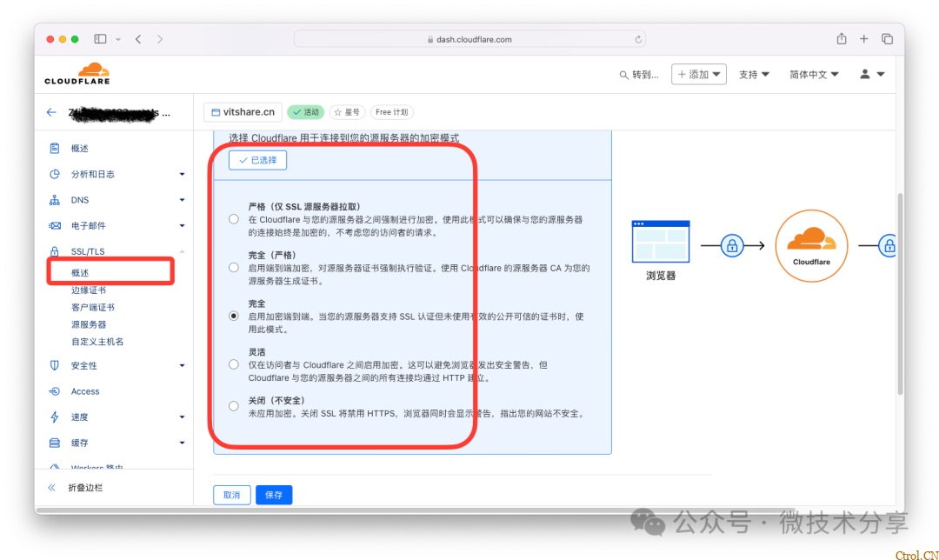Open the 支持 support dropdown

point(754,75)
